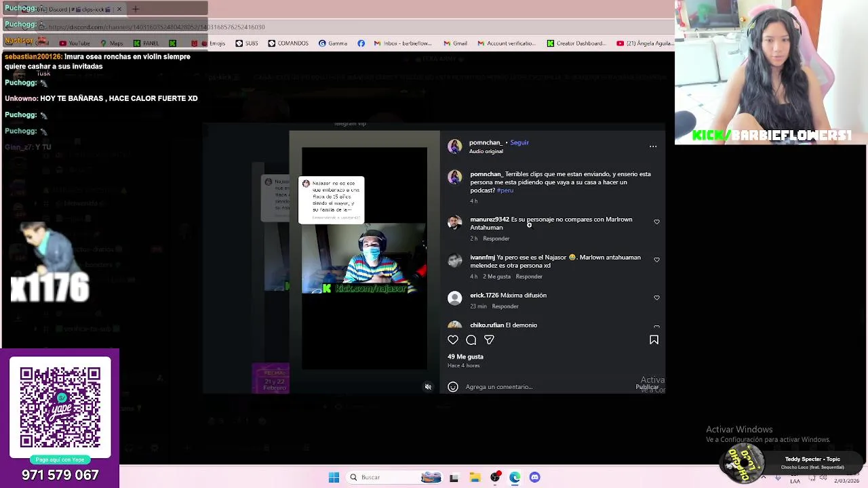868x488 pixels.
Task: Like the Instagram post with the heart icon
Action: (x=453, y=340)
